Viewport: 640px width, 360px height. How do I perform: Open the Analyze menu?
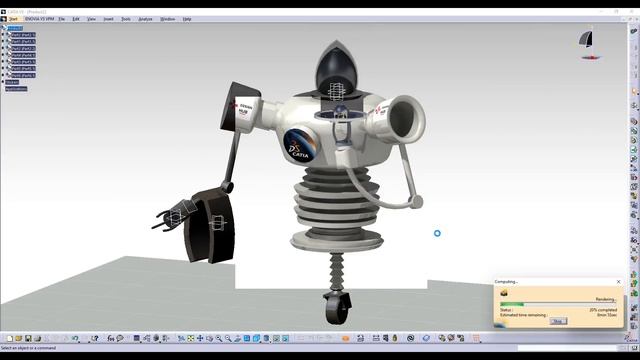click(x=145, y=19)
